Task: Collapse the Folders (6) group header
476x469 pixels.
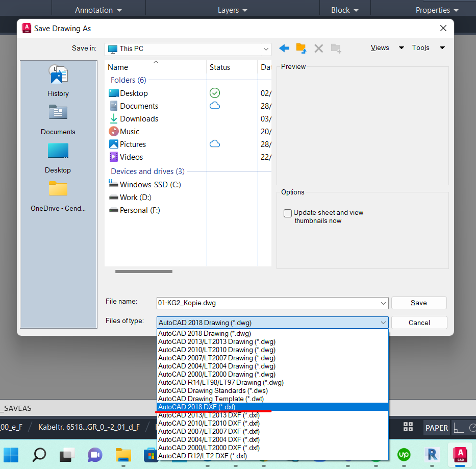Action: point(128,80)
